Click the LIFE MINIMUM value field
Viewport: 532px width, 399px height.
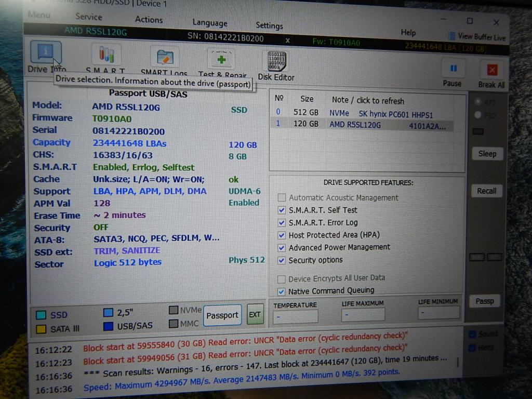pos(439,312)
